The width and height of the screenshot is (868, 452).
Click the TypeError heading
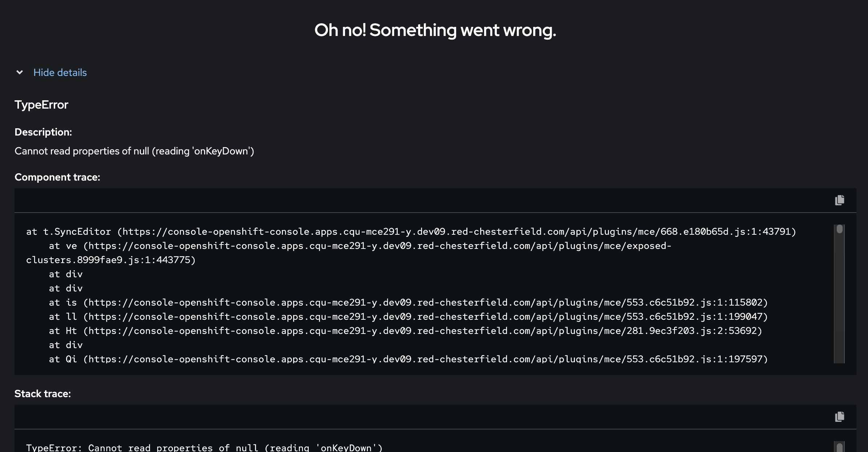pos(41,105)
